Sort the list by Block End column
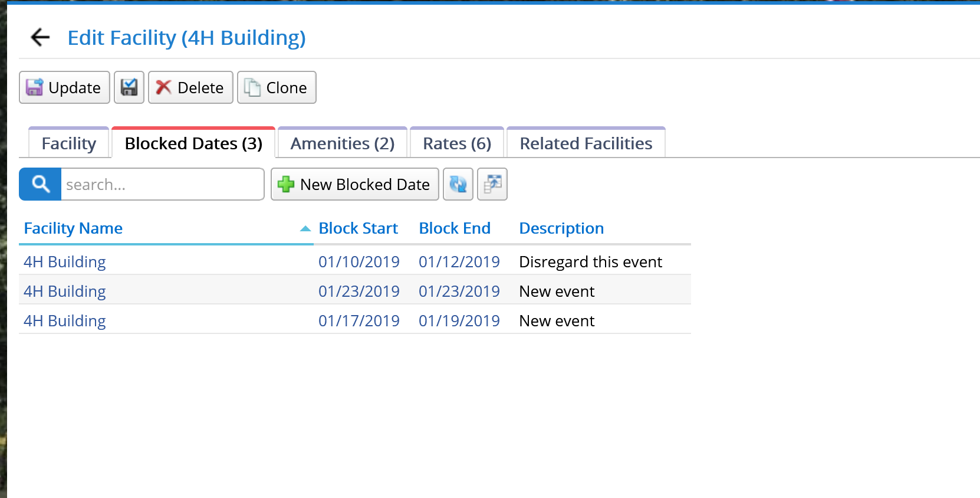The image size is (980, 498). 454,228
